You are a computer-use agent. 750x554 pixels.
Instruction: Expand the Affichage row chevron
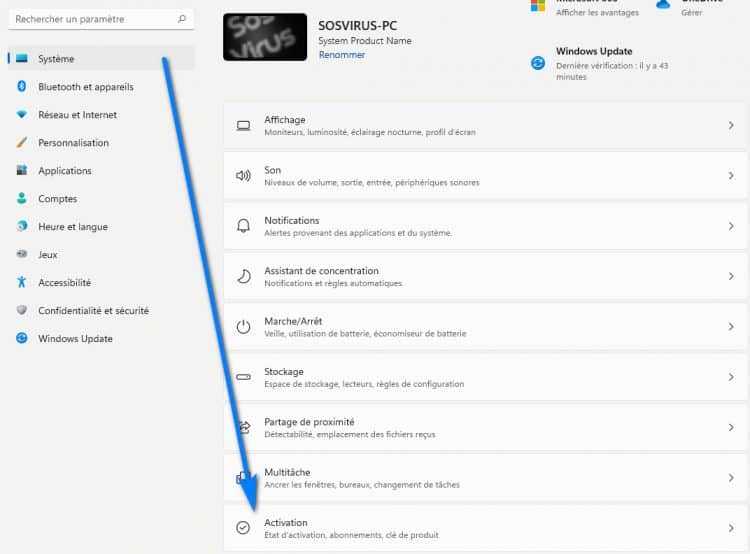(x=731, y=126)
